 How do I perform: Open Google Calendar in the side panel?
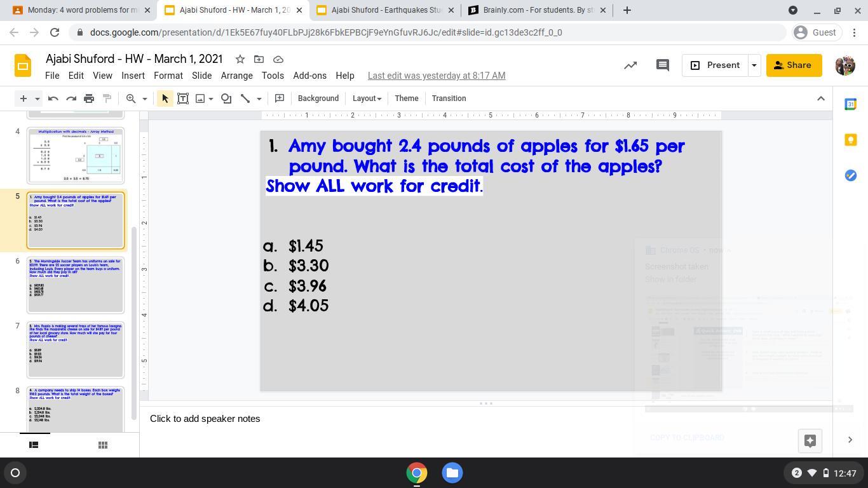coord(850,104)
